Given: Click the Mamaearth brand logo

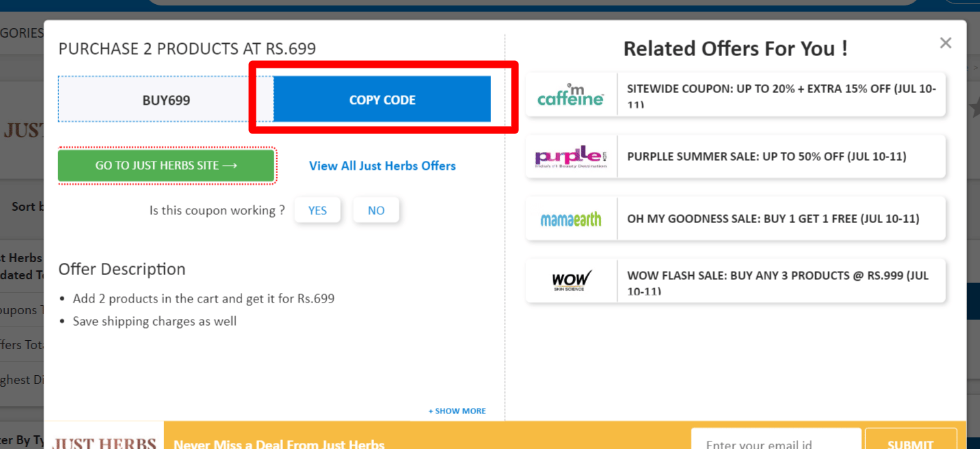Looking at the screenshot, I should [x=570, y=218].
